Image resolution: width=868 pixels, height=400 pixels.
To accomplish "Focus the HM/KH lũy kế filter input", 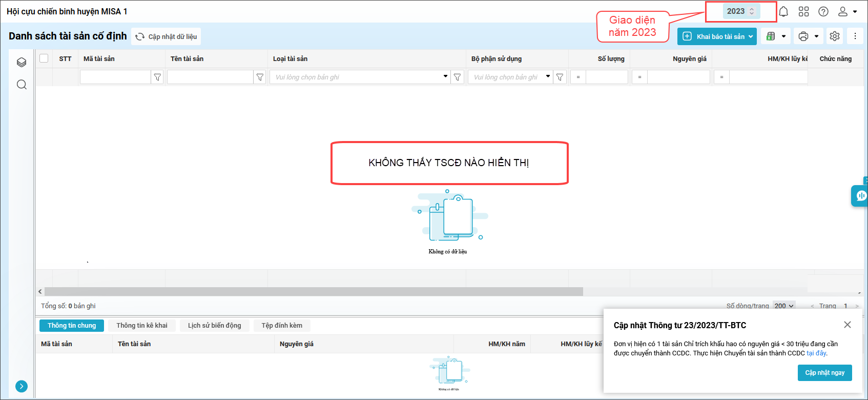I will click(x=769, y=77).
